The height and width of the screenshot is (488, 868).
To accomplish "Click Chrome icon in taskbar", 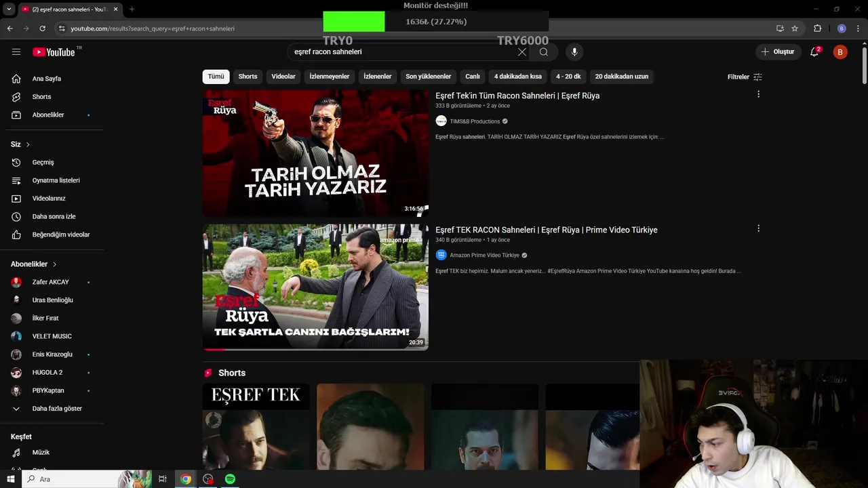I will click(x=185, y=479).
